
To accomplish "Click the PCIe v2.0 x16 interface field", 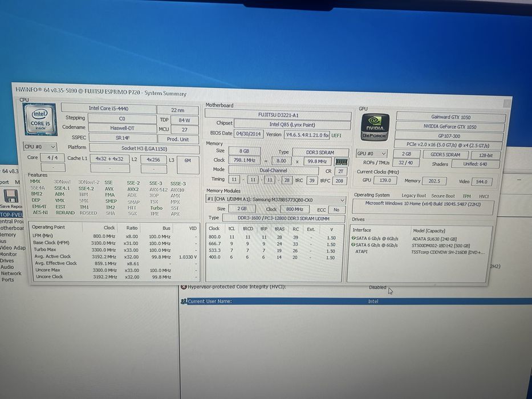I will pos(448,145).
